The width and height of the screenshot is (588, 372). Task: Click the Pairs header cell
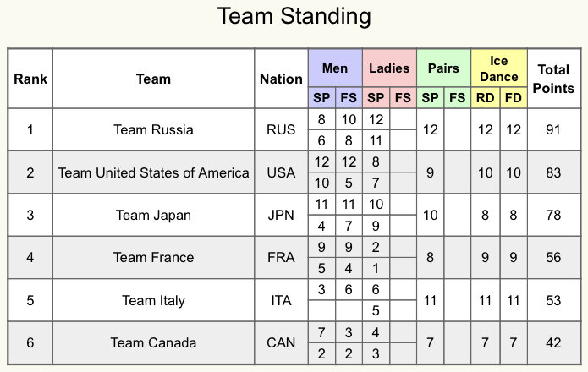443,68
